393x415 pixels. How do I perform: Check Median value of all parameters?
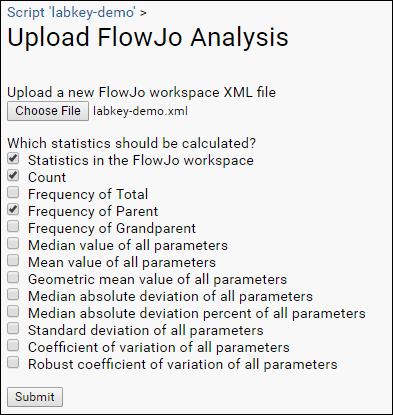[13, 244]
